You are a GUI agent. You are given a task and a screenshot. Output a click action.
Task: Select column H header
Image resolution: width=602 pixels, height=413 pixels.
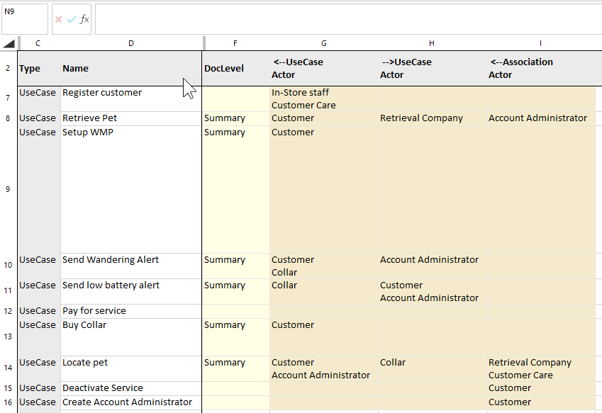pos(432,43)
